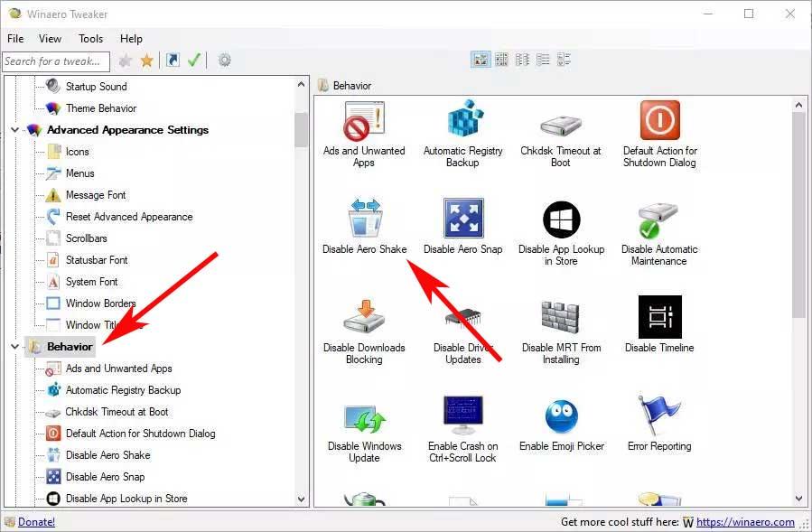
Task: Select Message Font tree item
Action: (96, 195)
